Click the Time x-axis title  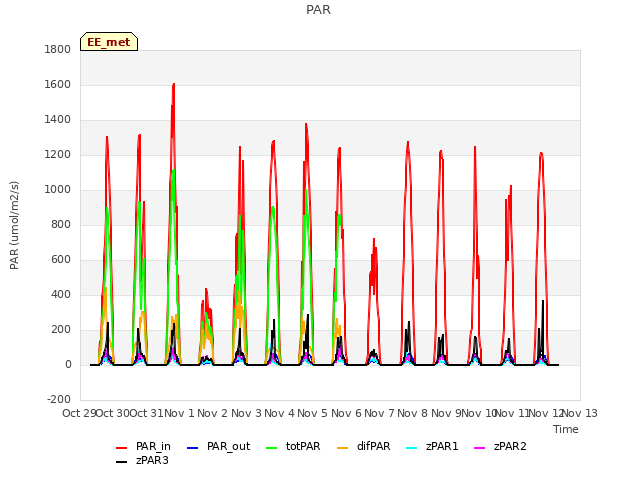coord(566,429)
